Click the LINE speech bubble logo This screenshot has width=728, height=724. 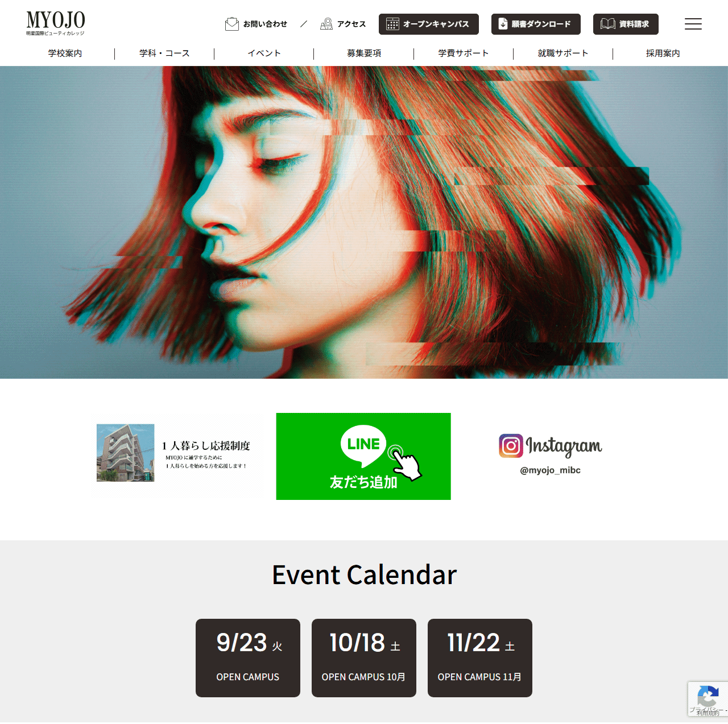(x=363, y=444)
